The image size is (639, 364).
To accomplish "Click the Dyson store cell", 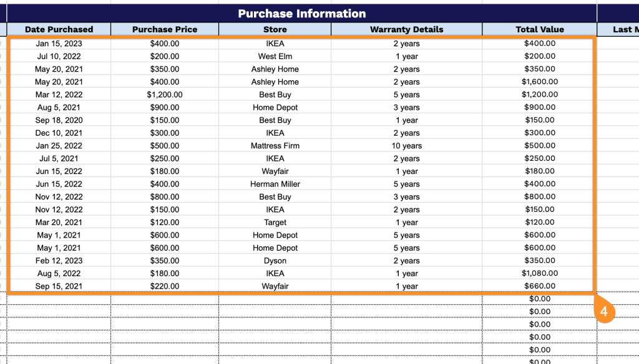I will [275, 261].
